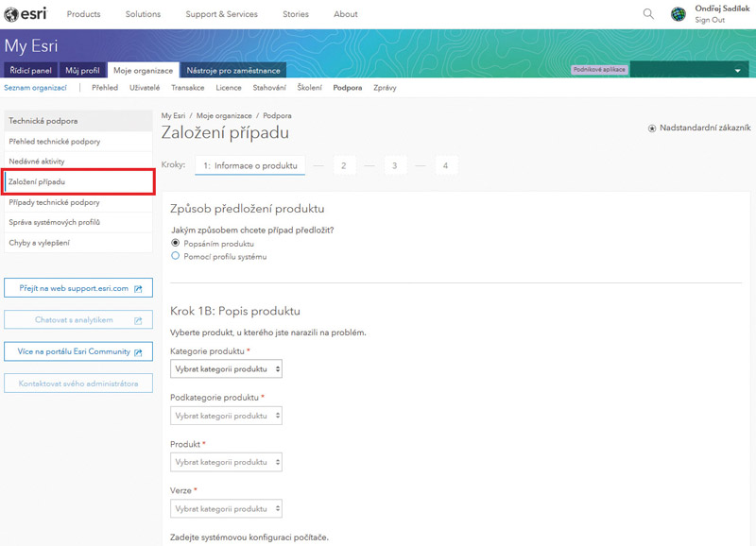Viewport: 756px width, 546px height.
Task: Click the Technická podpora sidebar header
Action: click(x=78, y=121)
